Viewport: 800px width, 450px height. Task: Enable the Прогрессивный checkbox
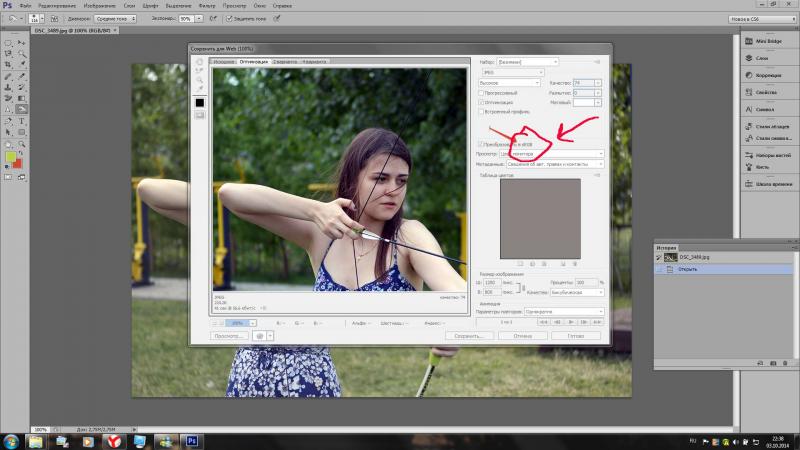[481, 93]
